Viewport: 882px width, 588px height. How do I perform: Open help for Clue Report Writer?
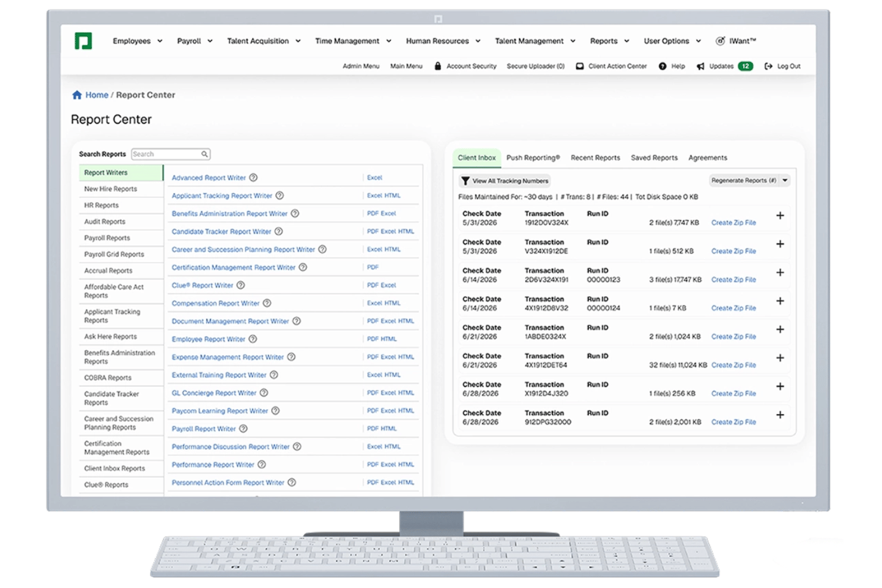[241, 285]
